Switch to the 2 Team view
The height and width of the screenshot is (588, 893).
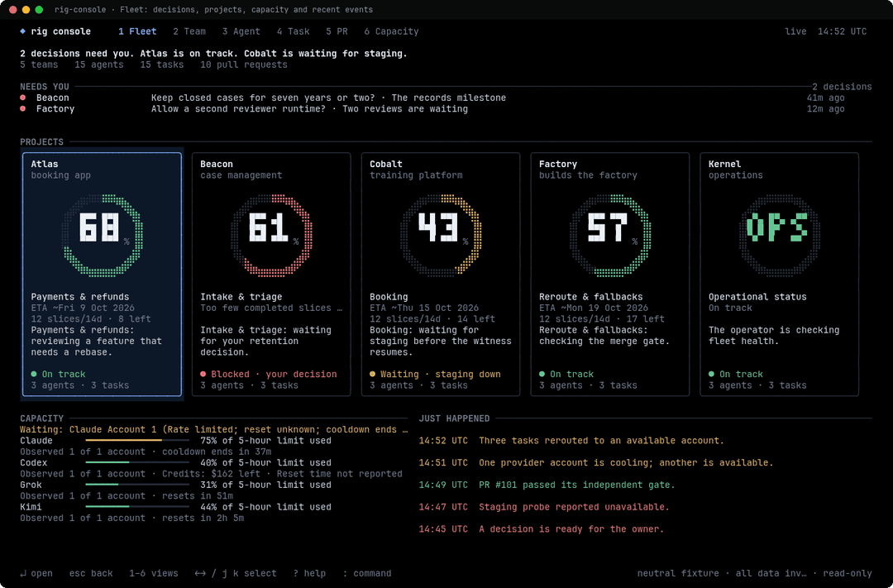pos(189,31)
